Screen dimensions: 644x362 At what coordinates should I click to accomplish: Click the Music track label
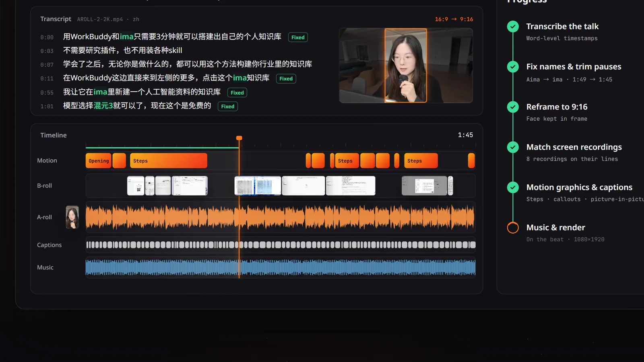point(45,267)
